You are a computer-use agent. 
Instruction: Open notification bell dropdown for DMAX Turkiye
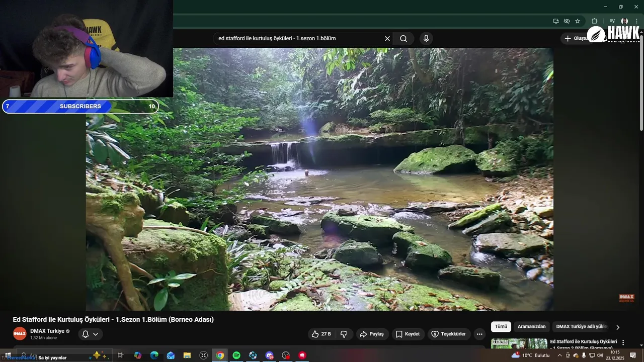[x=90, y=334]
